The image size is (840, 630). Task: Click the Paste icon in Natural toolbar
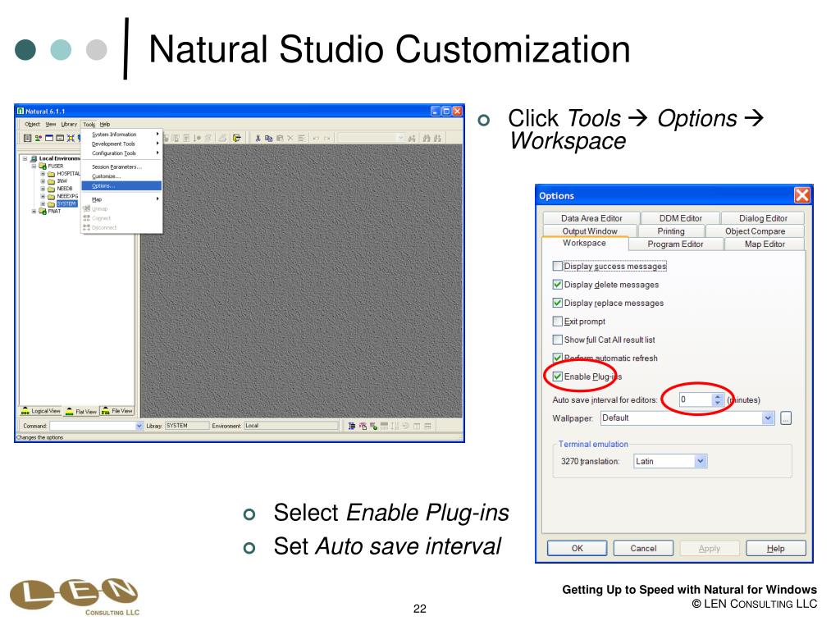pyautogui.click(x=280, y=138)
